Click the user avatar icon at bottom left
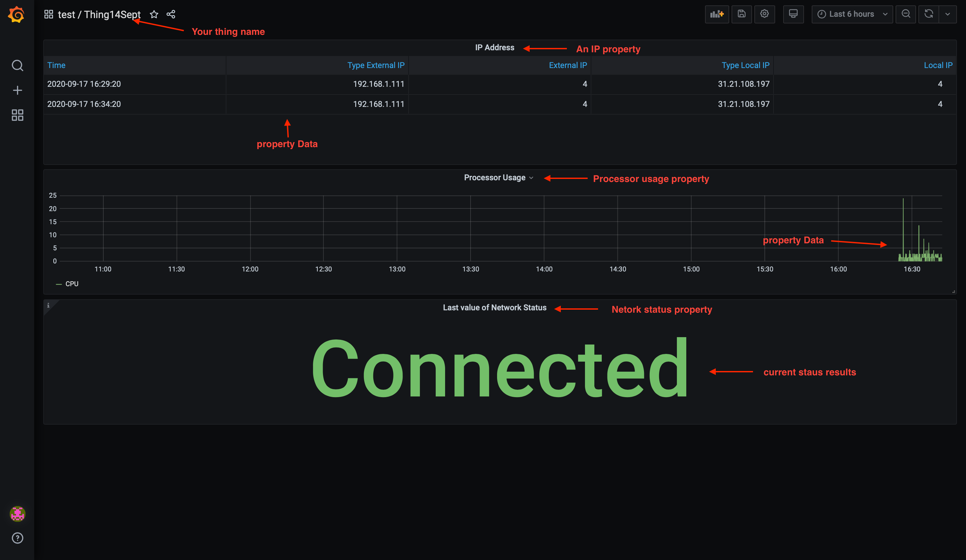This screenshot has width=966, height=560. (18, 514)
